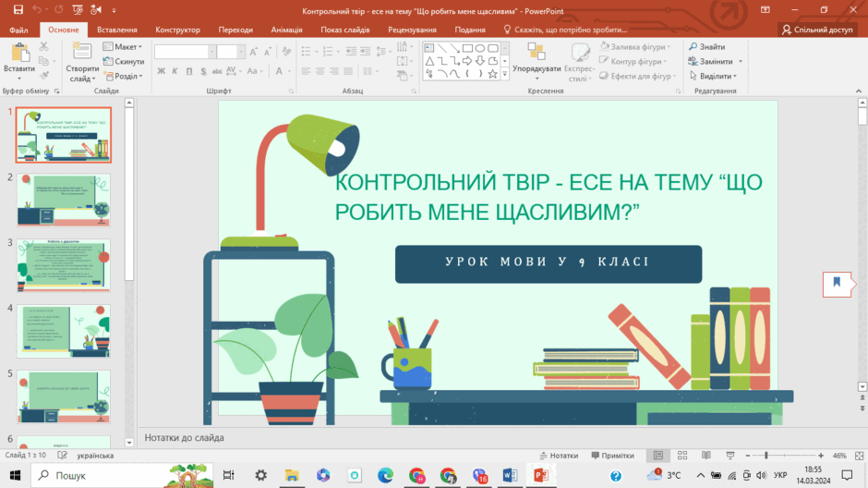Switch to Slide Sorter view icon
This screenshot has width=868, height=488.
tap(682, 456)
